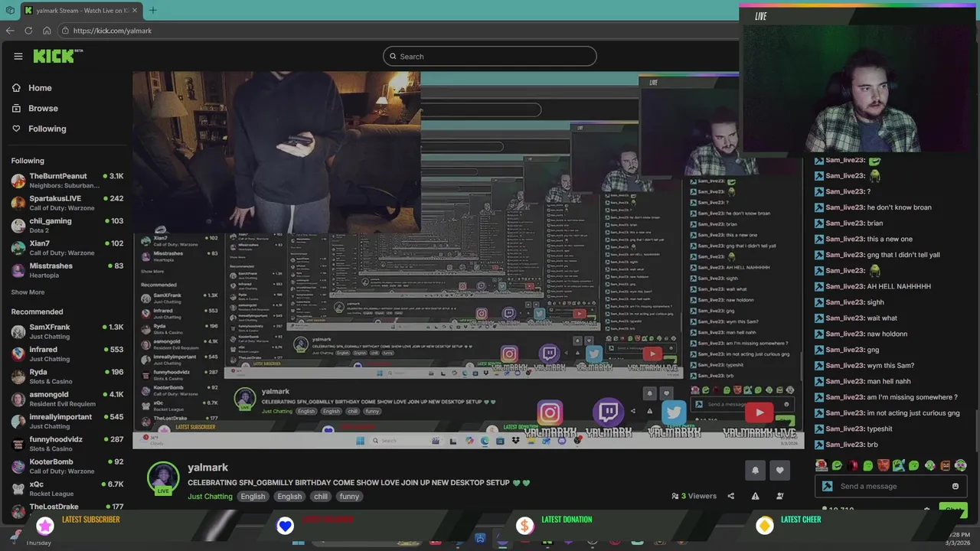Toggle the notification bell for yalmark

tap(755, 471)
